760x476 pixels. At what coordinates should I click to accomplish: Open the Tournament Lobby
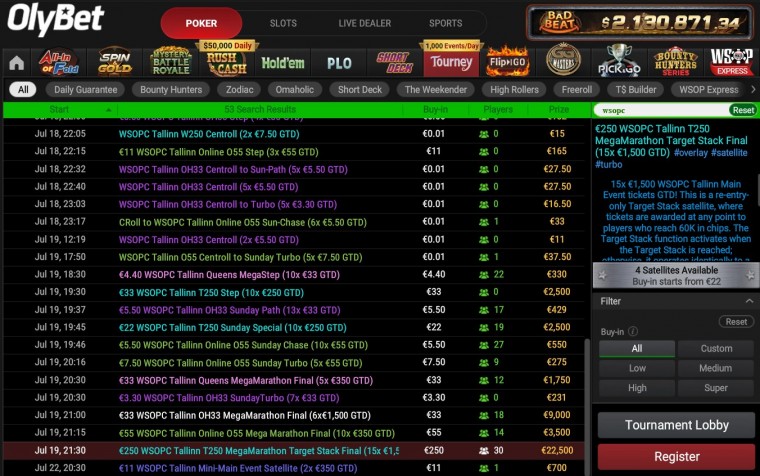tap(677, 425)
